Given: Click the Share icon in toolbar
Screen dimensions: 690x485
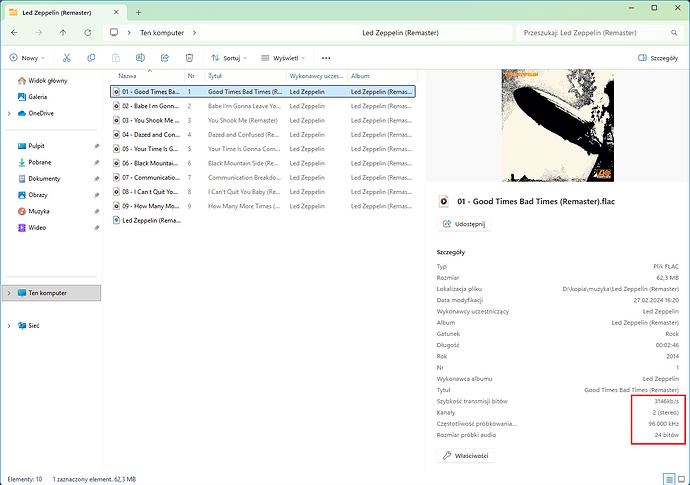Looking at the screenshot, I should coord(165,58).
